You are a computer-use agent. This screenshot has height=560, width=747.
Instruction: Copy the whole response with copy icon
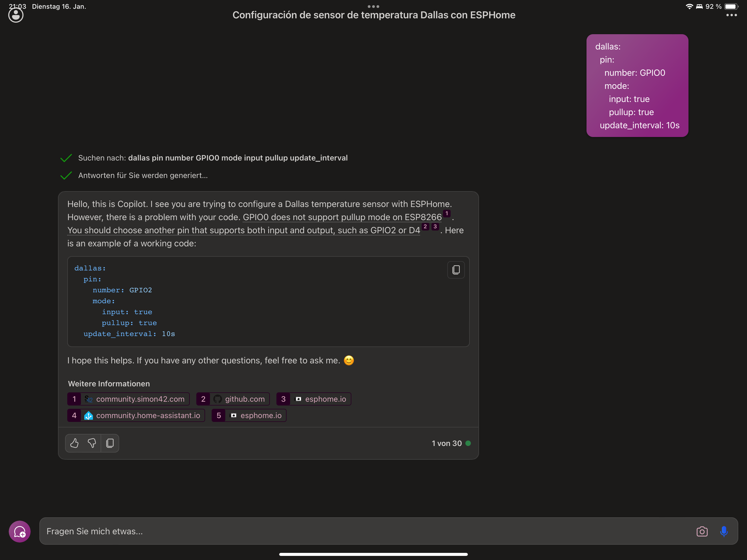point(110,443)
